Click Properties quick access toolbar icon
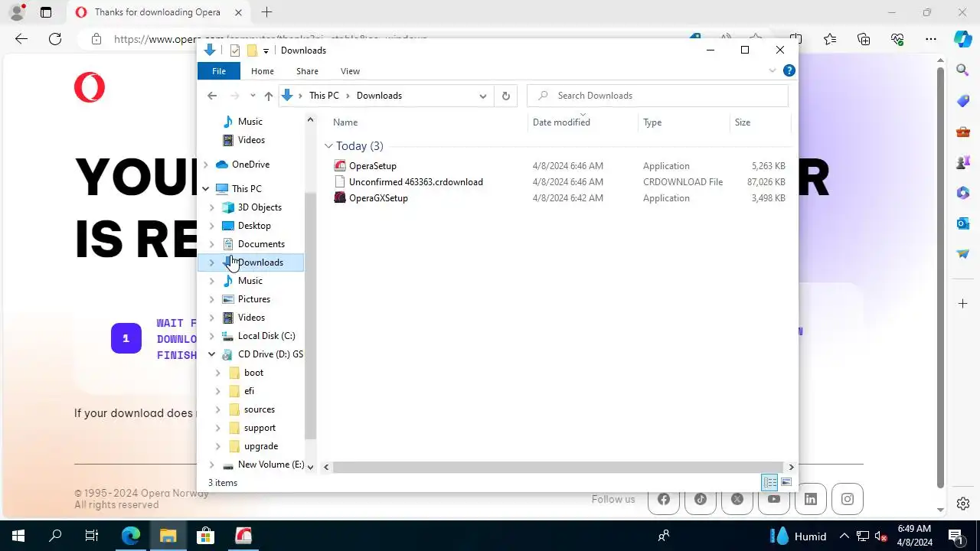The image size is (980, 551). click(235, 51)
